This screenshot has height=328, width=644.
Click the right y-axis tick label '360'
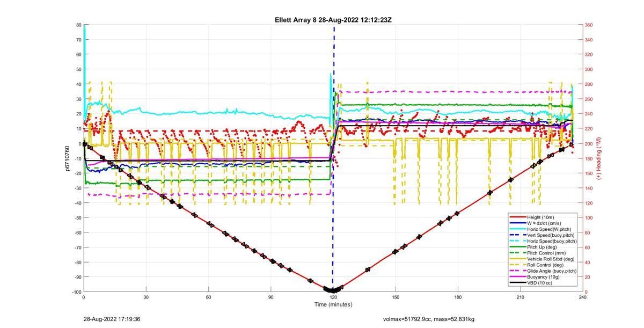pos(589,25)
